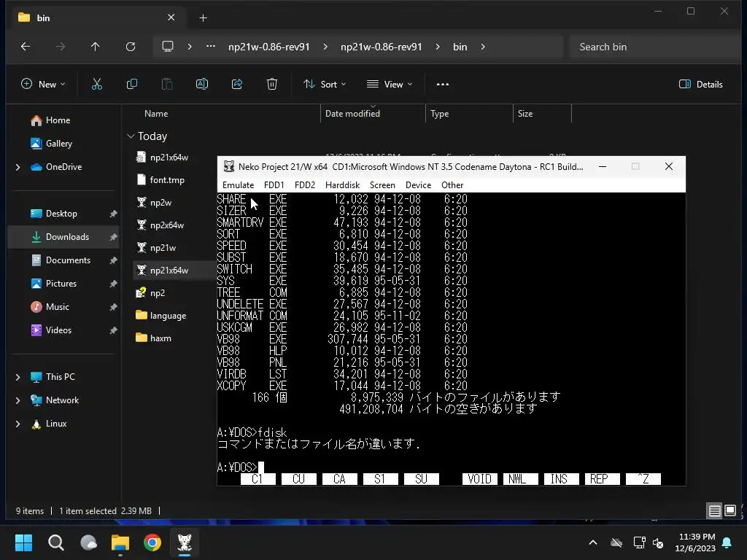Image resolution: width=747 pixels, height=560 pixels.
Task: Show hidden system tray icons
Action: (593, 542)
